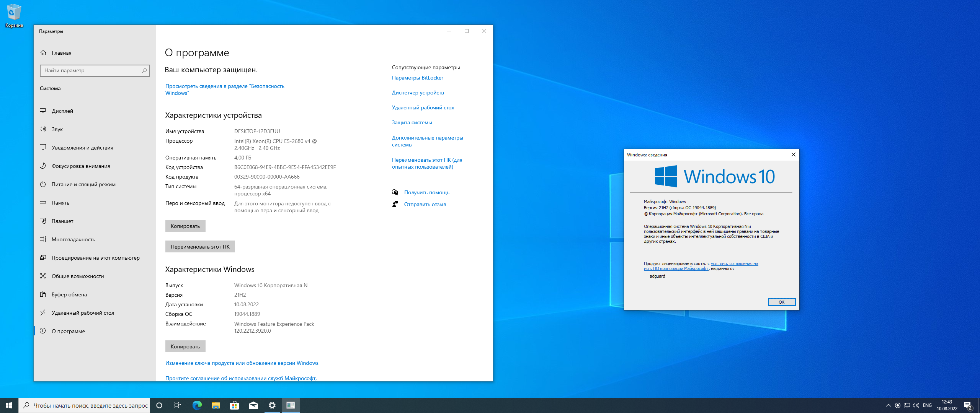Click the storage icon for Память
980x413 pixels.
tap(43, 203)
